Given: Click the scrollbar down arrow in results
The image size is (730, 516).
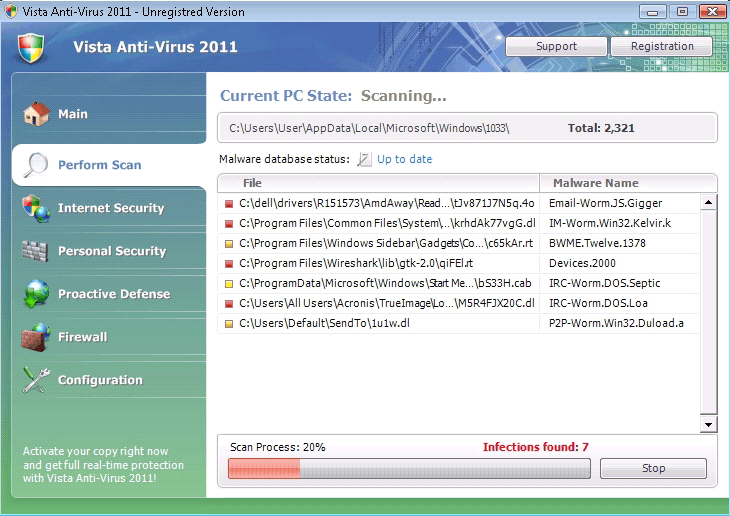Looking at the screenshot, I should (709, 425).
